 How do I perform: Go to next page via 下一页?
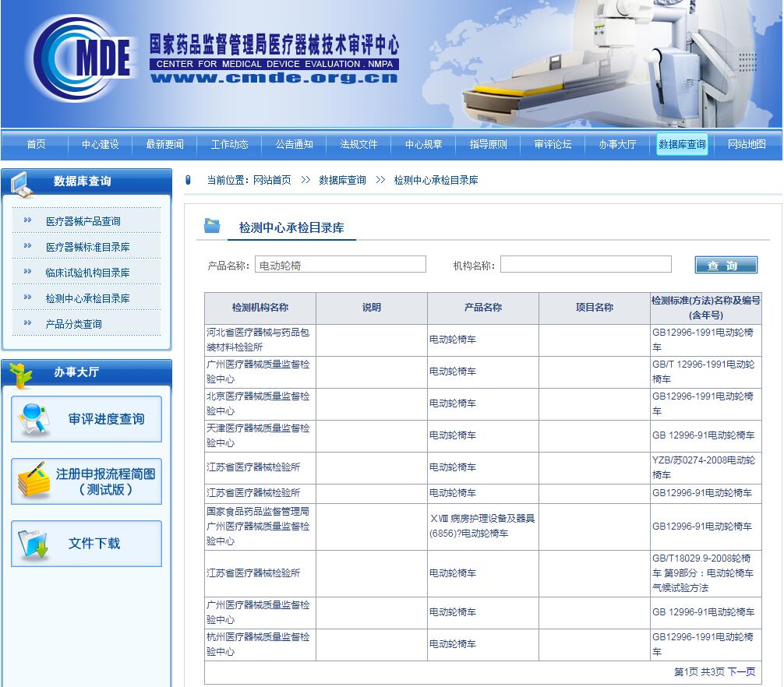pos(741,671)
